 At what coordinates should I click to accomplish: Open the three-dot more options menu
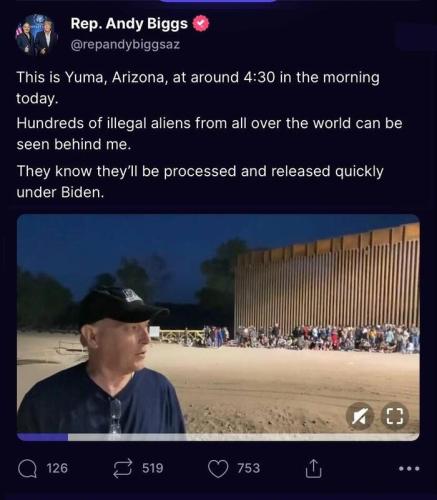coord(409,468)
